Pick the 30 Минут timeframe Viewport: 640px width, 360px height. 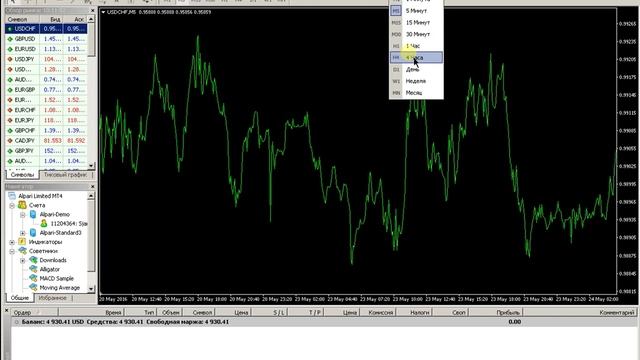tap(416, 34)
